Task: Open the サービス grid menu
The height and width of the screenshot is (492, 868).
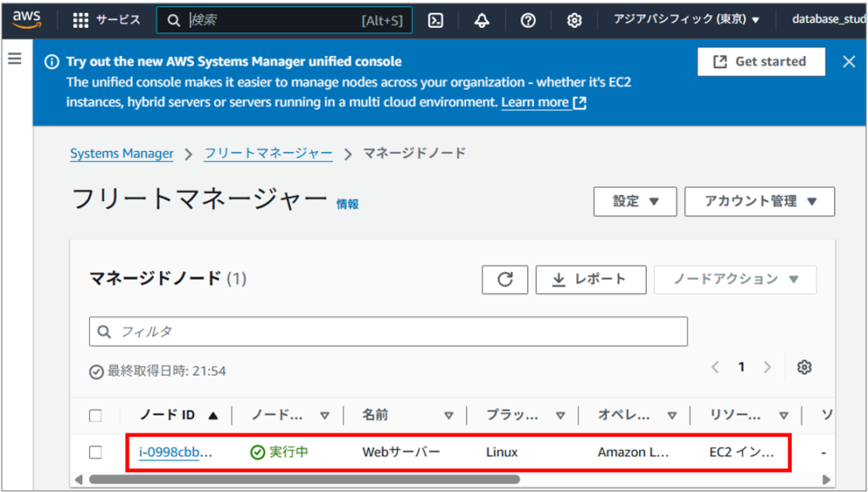Action: [106, 20]
